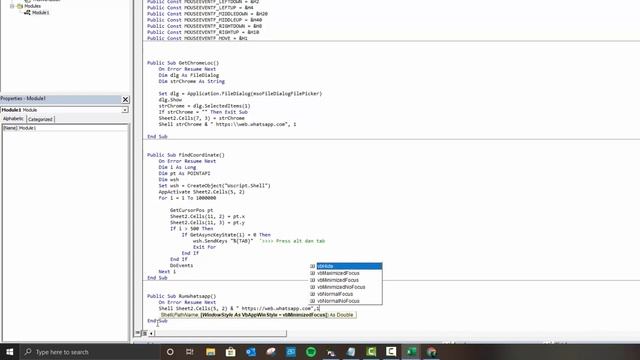Click the If strChrome = "" Then Exit Sub line
This screenshot has height=360, width=640.
coord(203,112)
